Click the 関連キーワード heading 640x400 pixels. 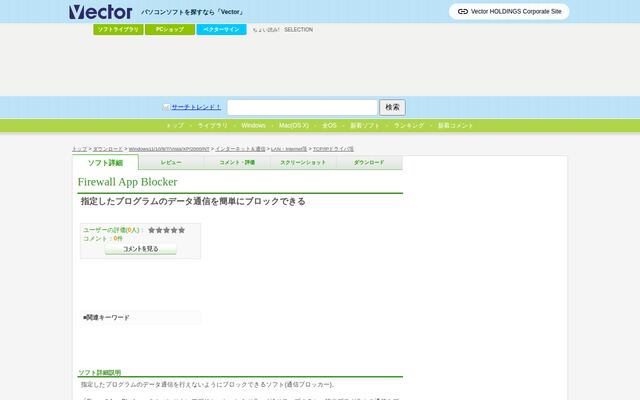coord(106,317)
